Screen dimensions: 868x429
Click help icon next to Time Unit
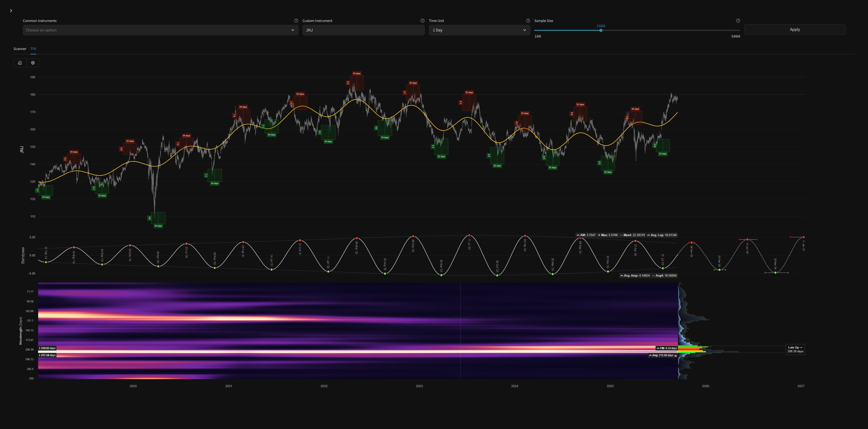(x=528, y=21)
